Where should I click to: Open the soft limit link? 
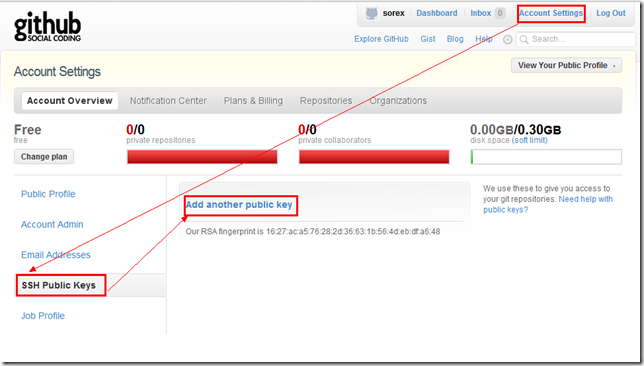(529, 140)
